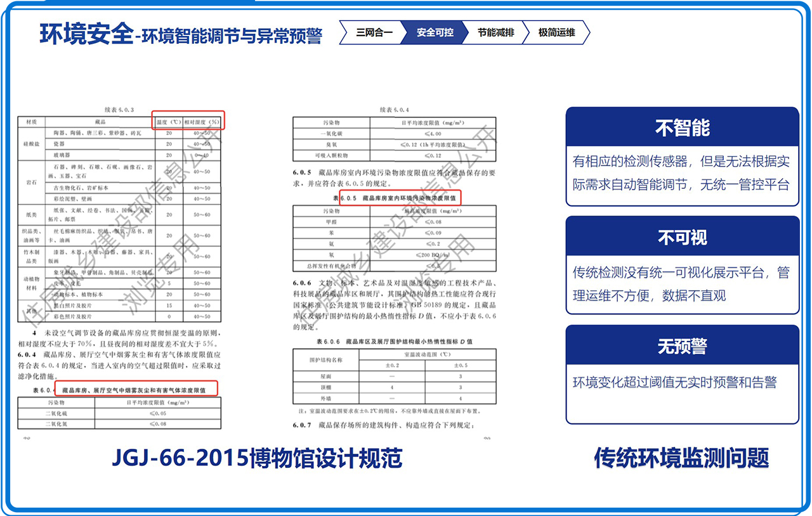Image resolution: width=812 pixels, height=516 pixels.
Task: Click the ≤200 BQ/m³ limit value
Action: click(433, 255)
